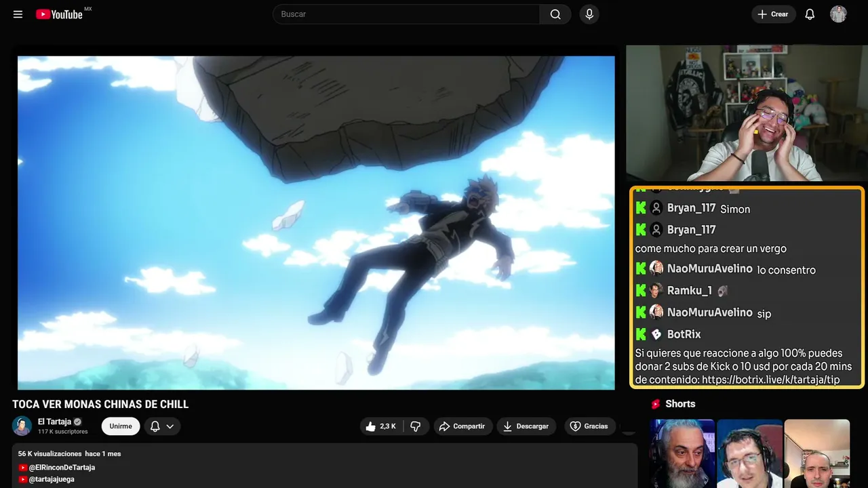Click the avatar beside the "sip" message
This screenshot has height=488, width=868.
tap(656, 312)
